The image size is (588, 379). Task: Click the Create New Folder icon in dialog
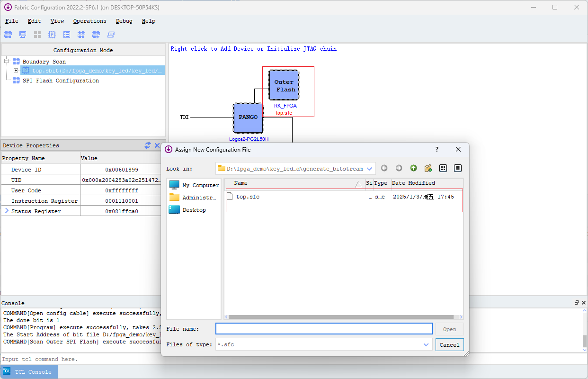click(x=428, y=168)
